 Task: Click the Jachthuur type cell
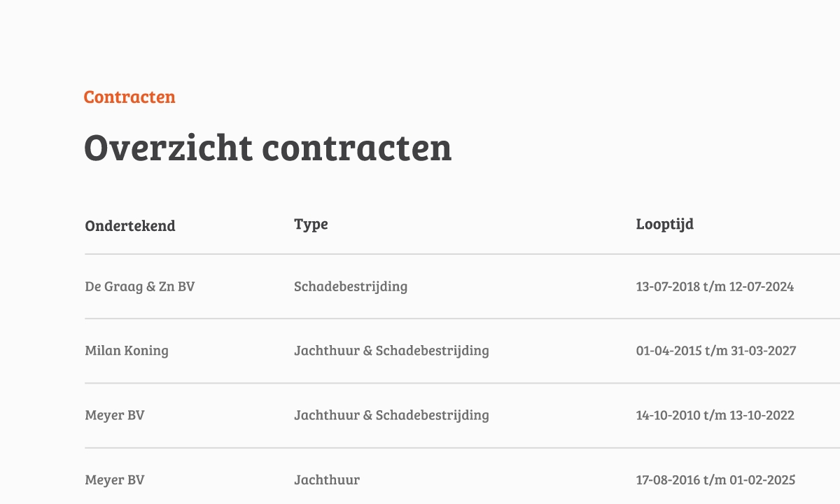327,479
